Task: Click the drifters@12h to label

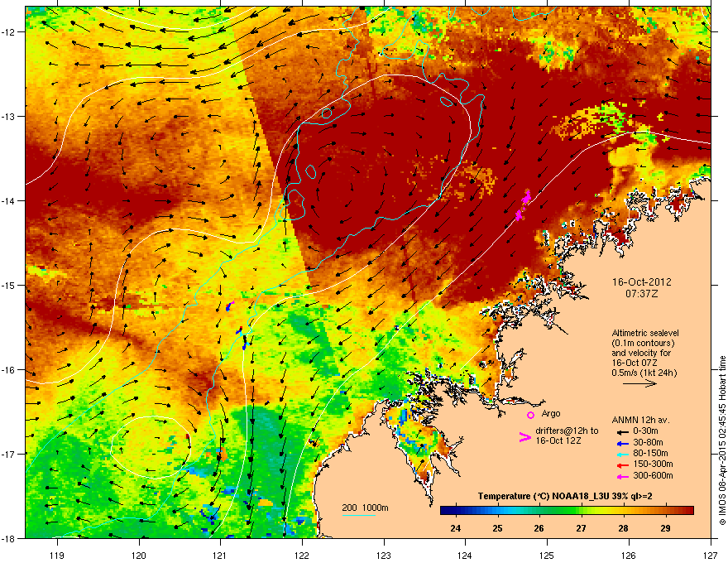Action: (x=567, y=431)
